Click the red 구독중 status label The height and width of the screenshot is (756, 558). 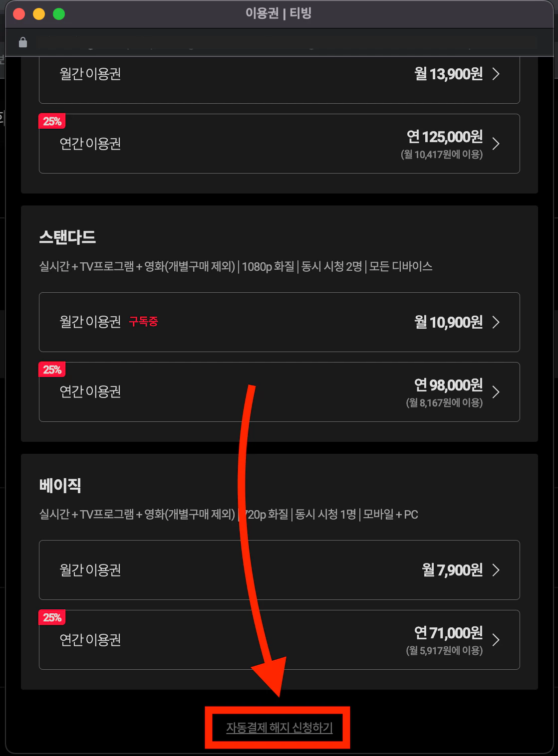[x=143, y=322]
